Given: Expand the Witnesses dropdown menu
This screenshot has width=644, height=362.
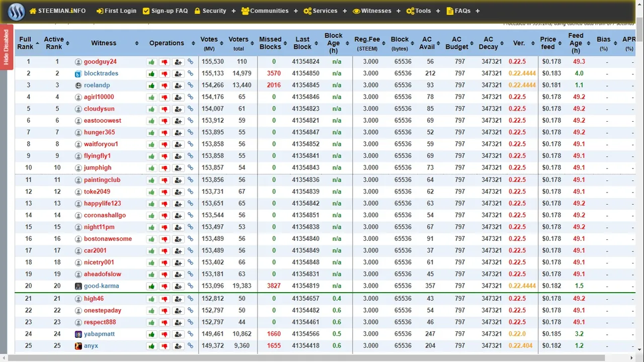Looking at the screenshot, I should pos(376,11).
